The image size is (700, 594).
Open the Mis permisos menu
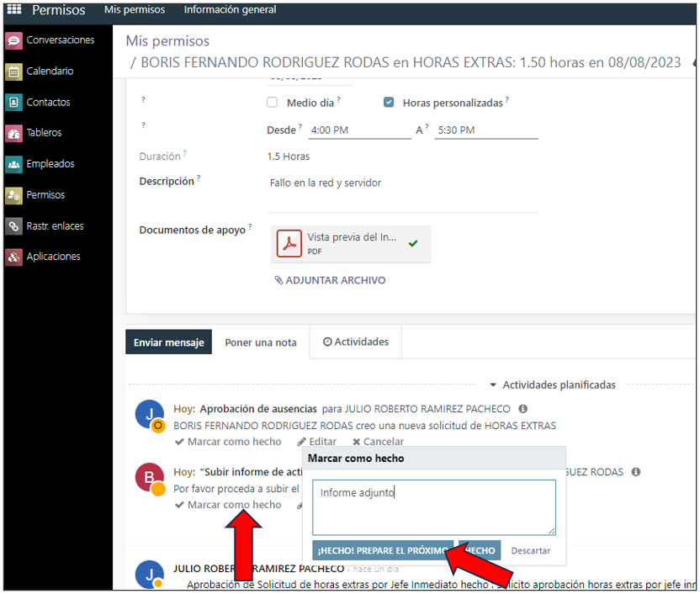(x=135, y=10)
